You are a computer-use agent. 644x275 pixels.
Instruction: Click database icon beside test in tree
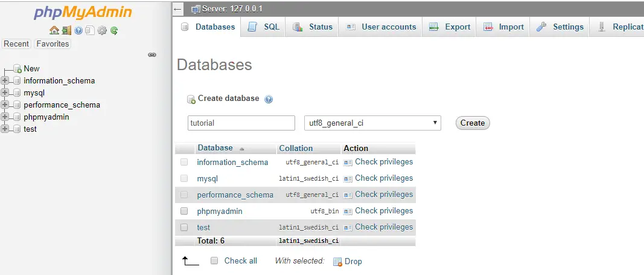(x=17, y=129)
